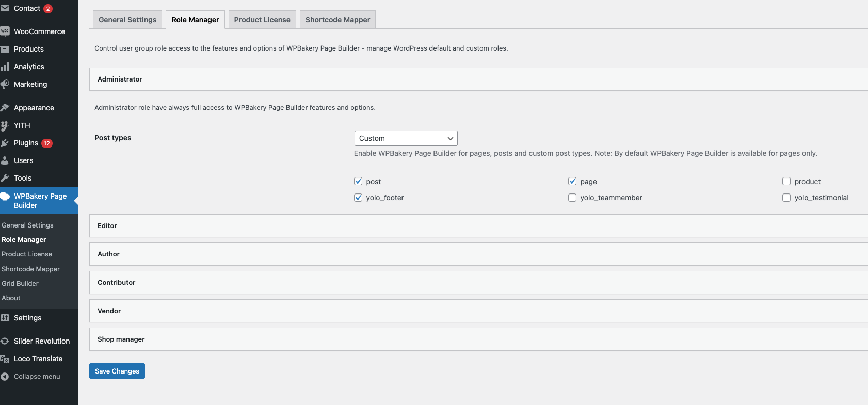Screen dimensions: 868x405
Task: Open the WooCommerce menu label
Action: 39,31
